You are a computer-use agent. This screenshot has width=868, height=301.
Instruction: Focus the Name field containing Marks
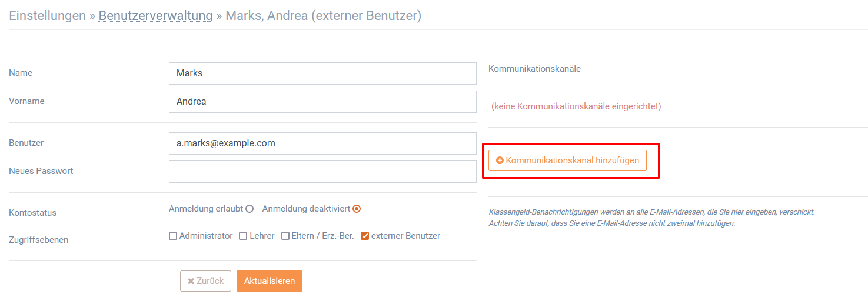(322, 73)
